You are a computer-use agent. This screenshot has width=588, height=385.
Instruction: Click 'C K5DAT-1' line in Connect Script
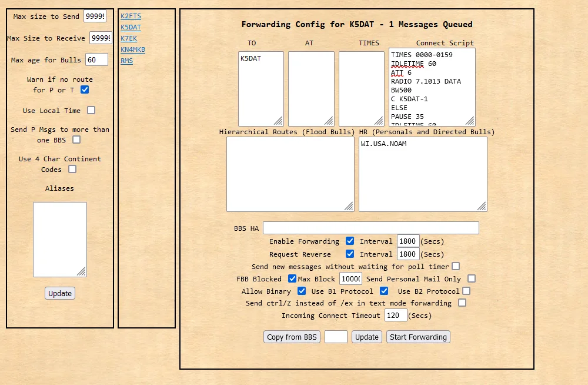point(409,99)
